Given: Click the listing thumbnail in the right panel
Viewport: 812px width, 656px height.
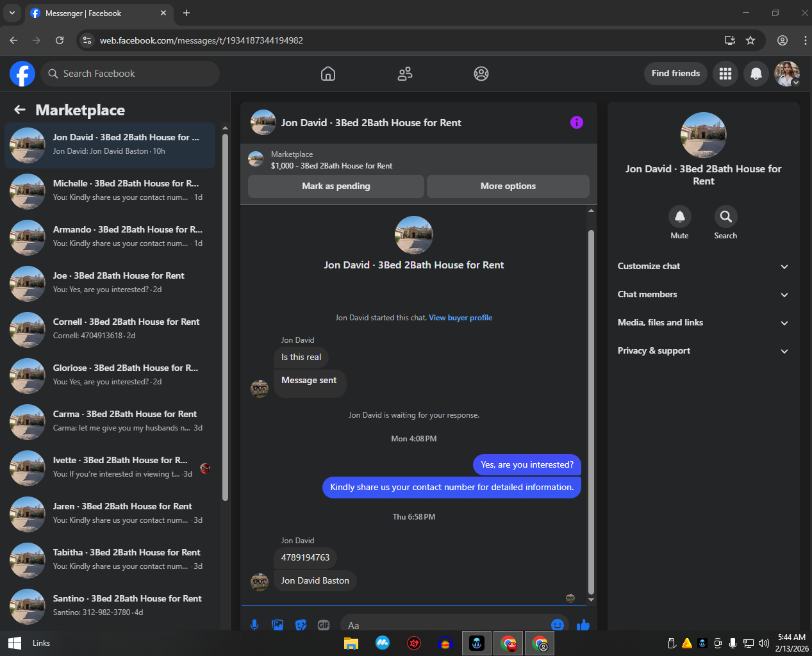Looking at the screenshot, I should [704, 135].
